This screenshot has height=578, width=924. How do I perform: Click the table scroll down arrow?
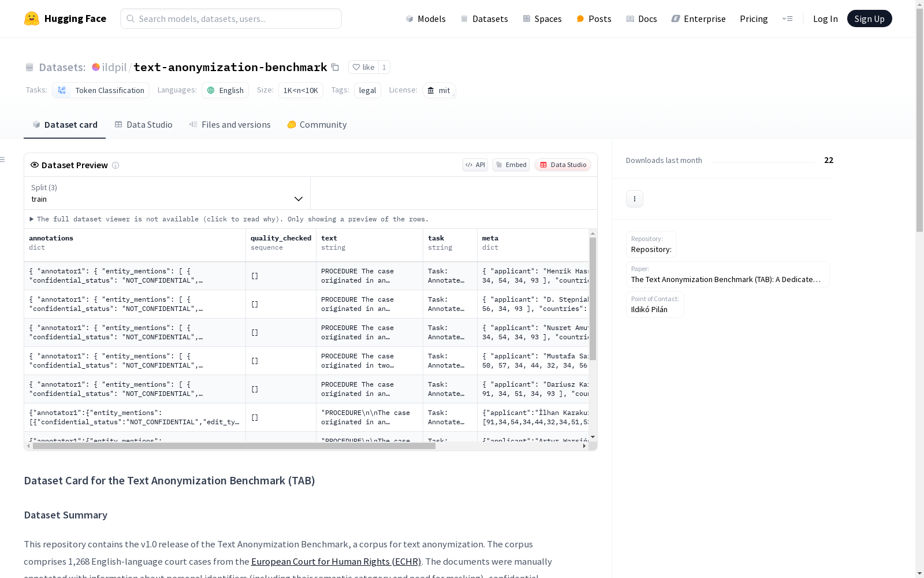pos(593,437)
